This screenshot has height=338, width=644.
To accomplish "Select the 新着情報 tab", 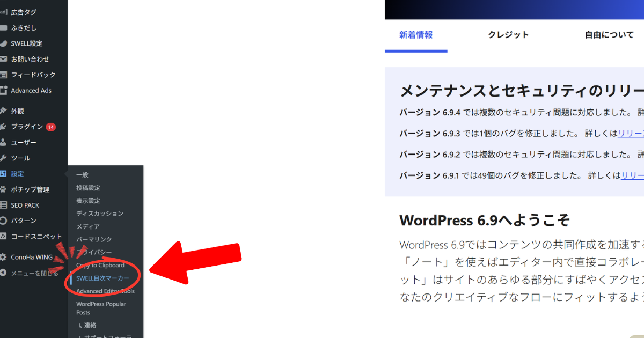I will point(416,35).
